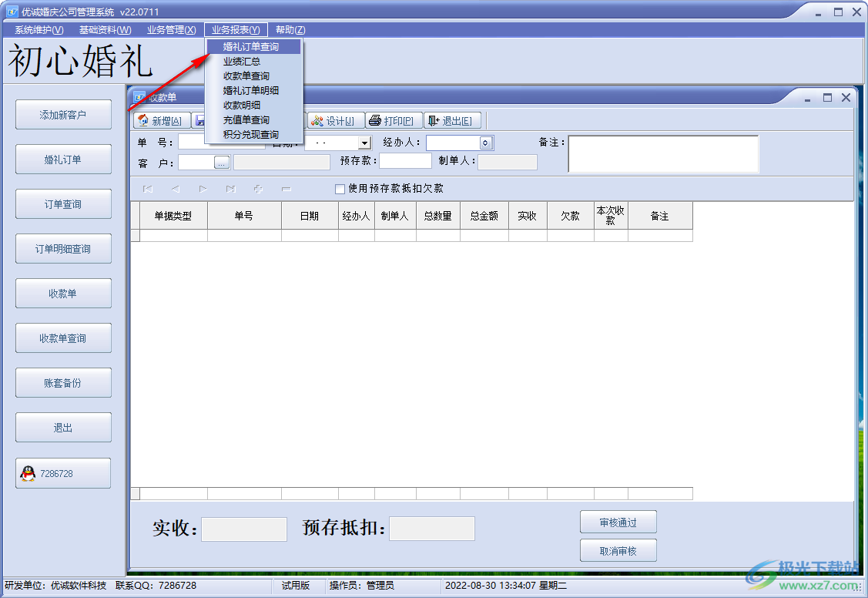Open the 经办人 combo box spinner
The height and width of the screenshot is (598, 868).
[x=485, y=143]
